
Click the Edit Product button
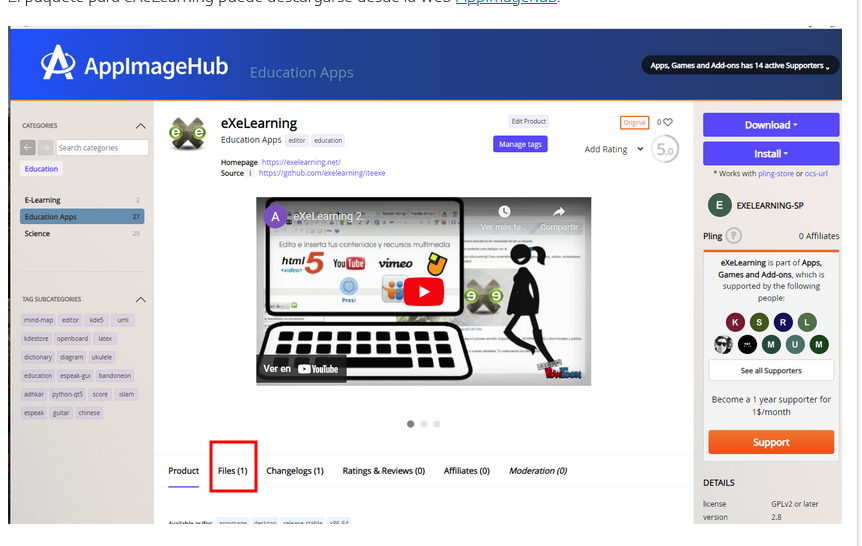point(529,121)
